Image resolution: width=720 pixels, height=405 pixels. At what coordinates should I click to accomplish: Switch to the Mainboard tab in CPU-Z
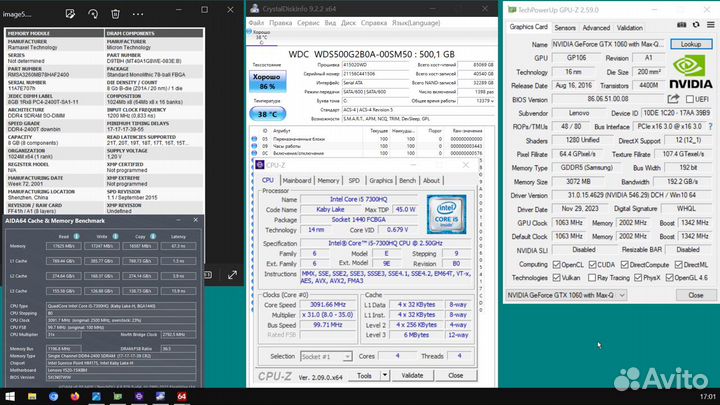(x=297, y=180)
